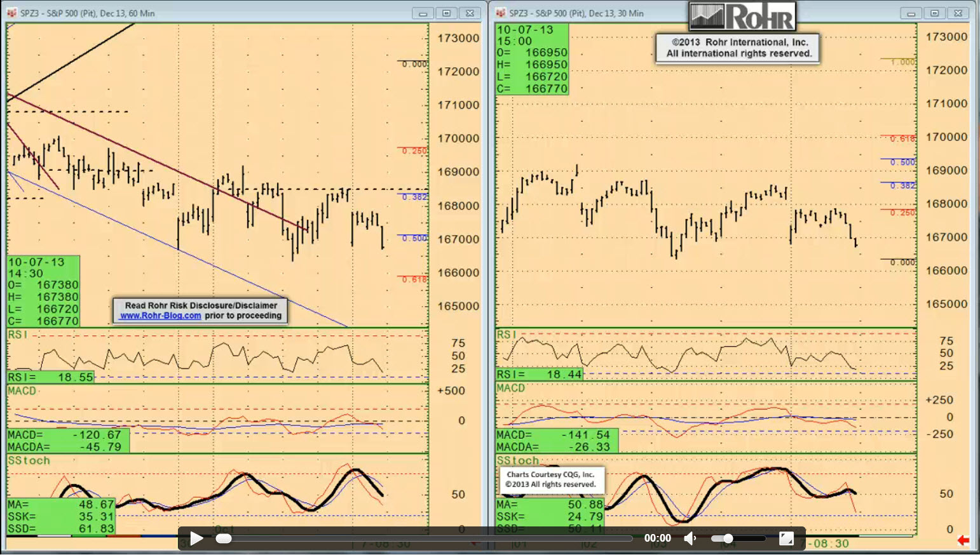Close the 30 Min chart window
This screenshot has width=980, height=555.
tap(958, 13)
